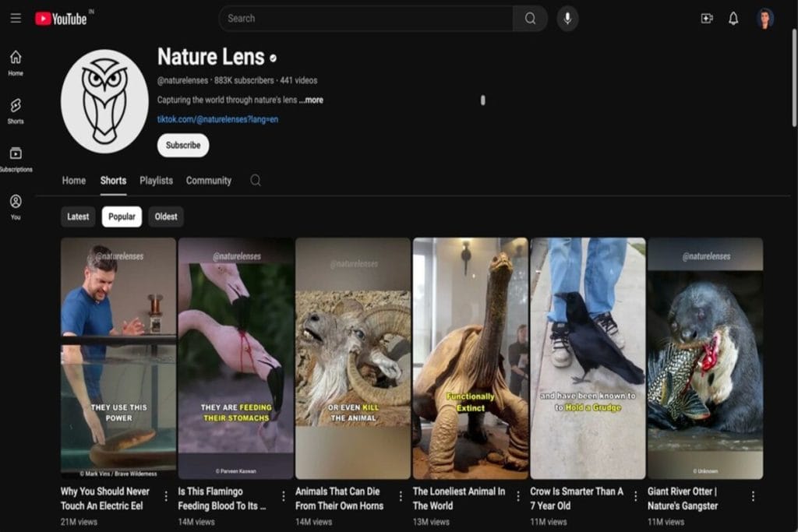Expand channel description with ...more

tap(311, 100)
